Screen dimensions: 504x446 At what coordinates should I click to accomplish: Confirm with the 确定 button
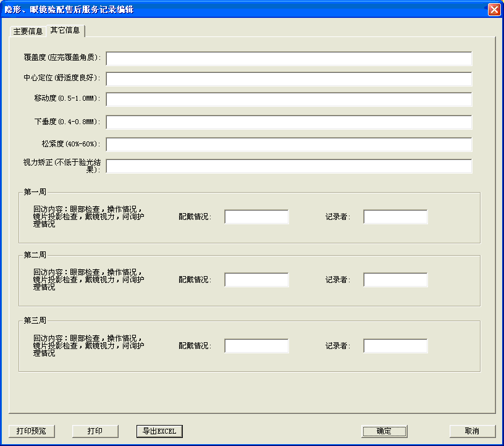[x=384, y=431]
